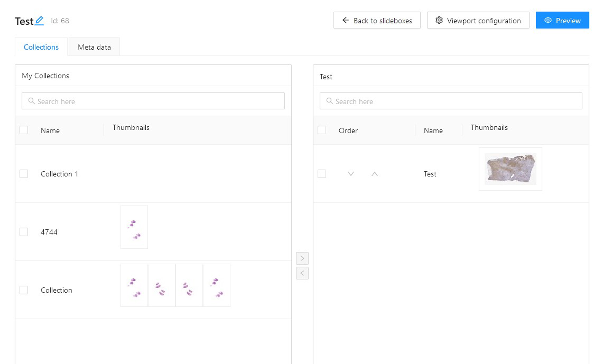The height and width of the screenshot is (364, 603).
Task: Open the Collections tab
Action: click(41, 47)
